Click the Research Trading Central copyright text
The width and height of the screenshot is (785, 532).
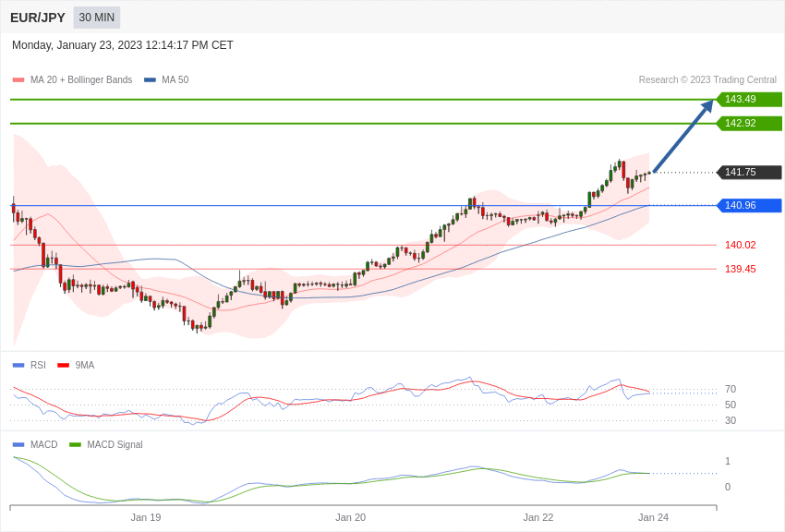707,80
